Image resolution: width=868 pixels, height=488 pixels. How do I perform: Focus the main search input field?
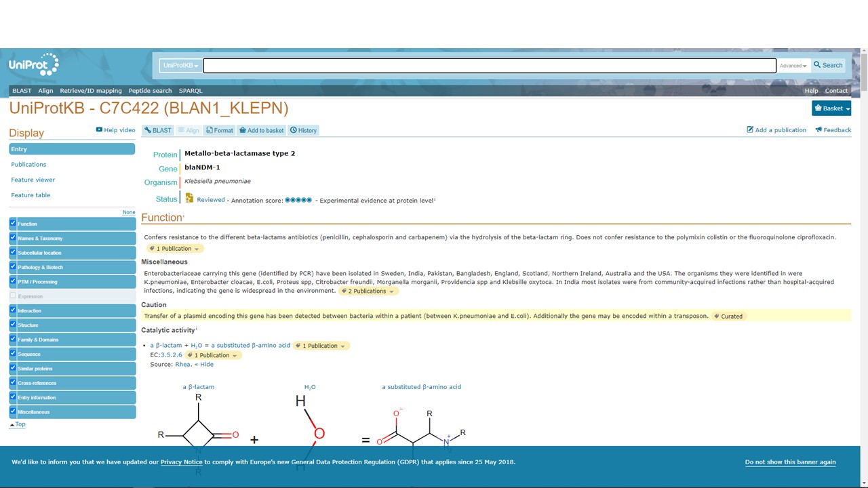point(490,66)
